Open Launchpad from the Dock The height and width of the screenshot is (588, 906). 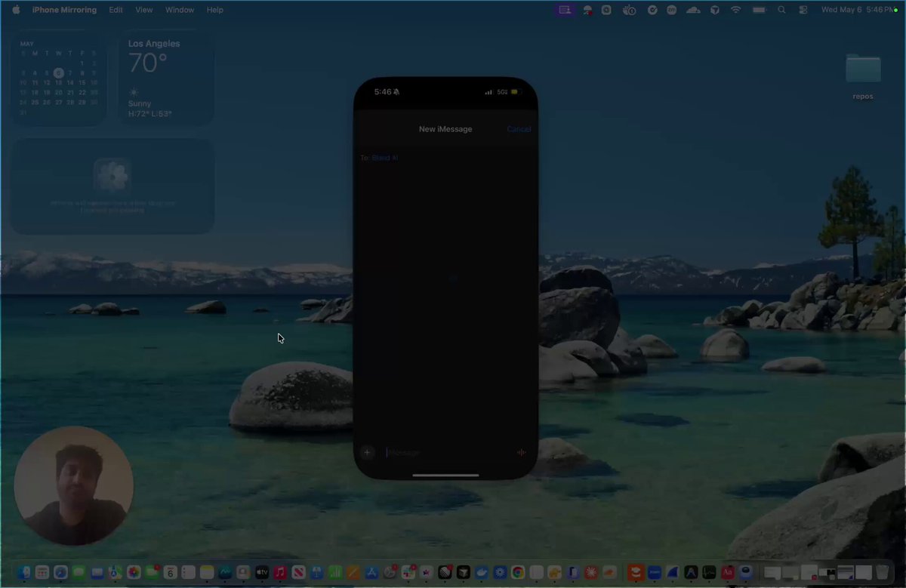point(42,572)
